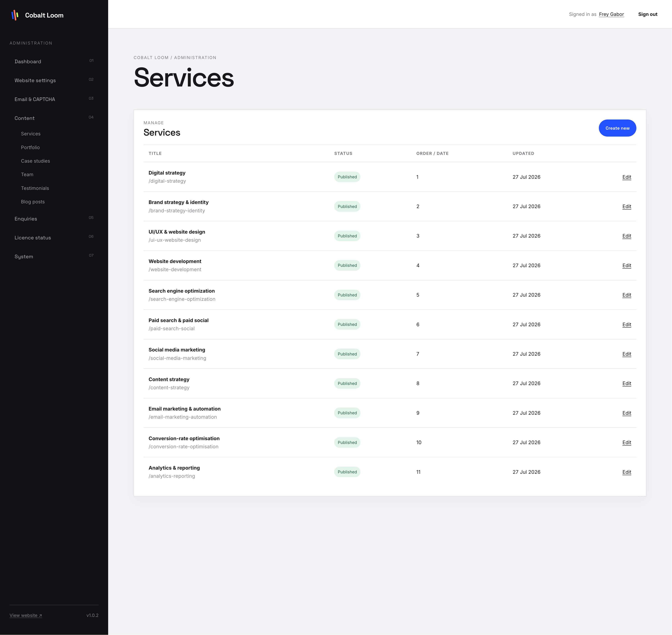Click the 27 Jul 2026 date for Social media marketing
The height and width of the screenshot is (635, 672).
pyautogui.click(x=526, y=354)
